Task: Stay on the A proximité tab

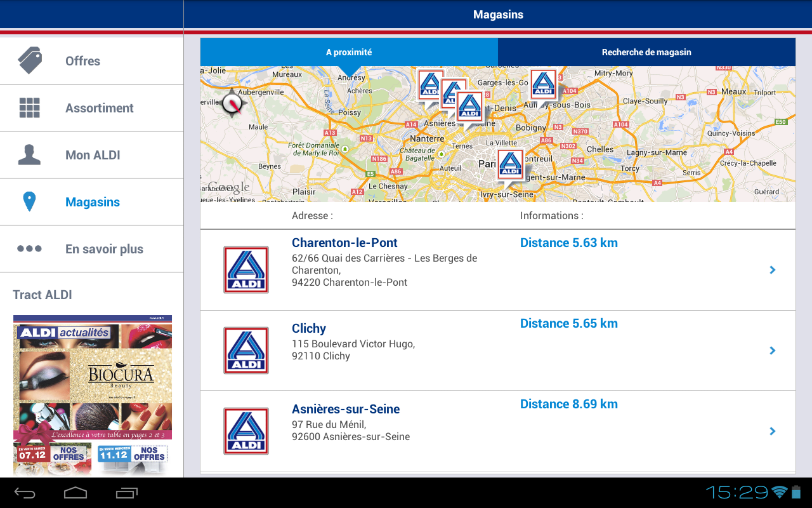Action: tap(348, 51)
